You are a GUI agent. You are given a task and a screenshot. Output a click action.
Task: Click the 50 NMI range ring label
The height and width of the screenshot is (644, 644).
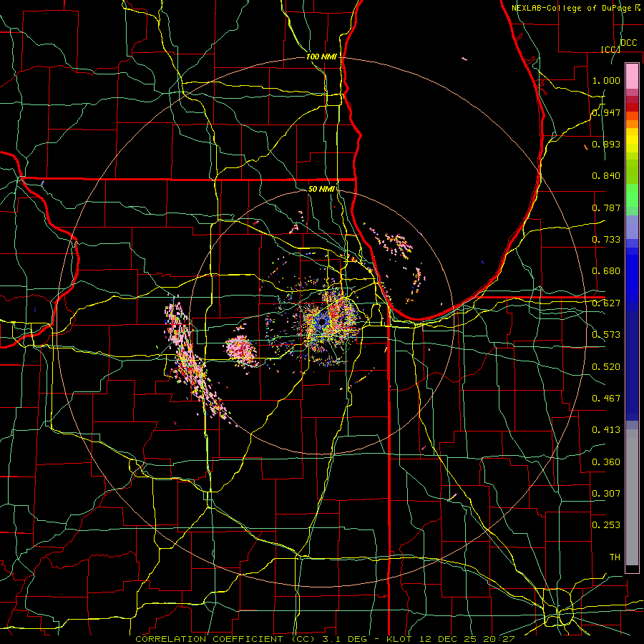tap(321, 189)
